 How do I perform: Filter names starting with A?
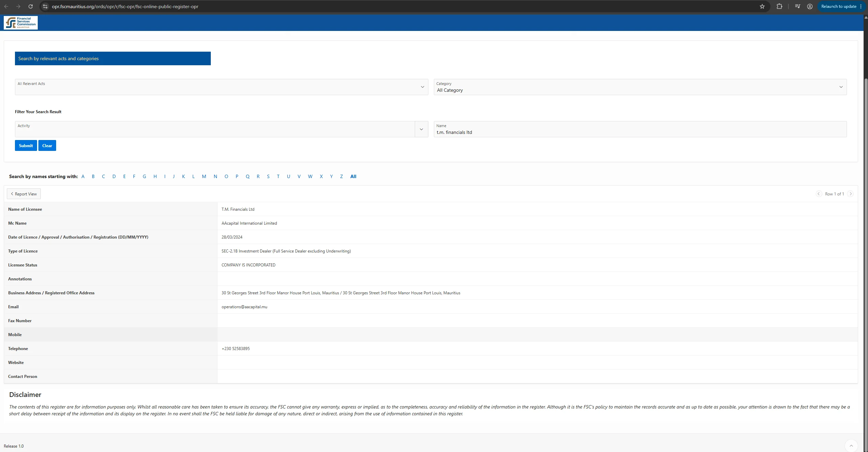click(83, 176)
